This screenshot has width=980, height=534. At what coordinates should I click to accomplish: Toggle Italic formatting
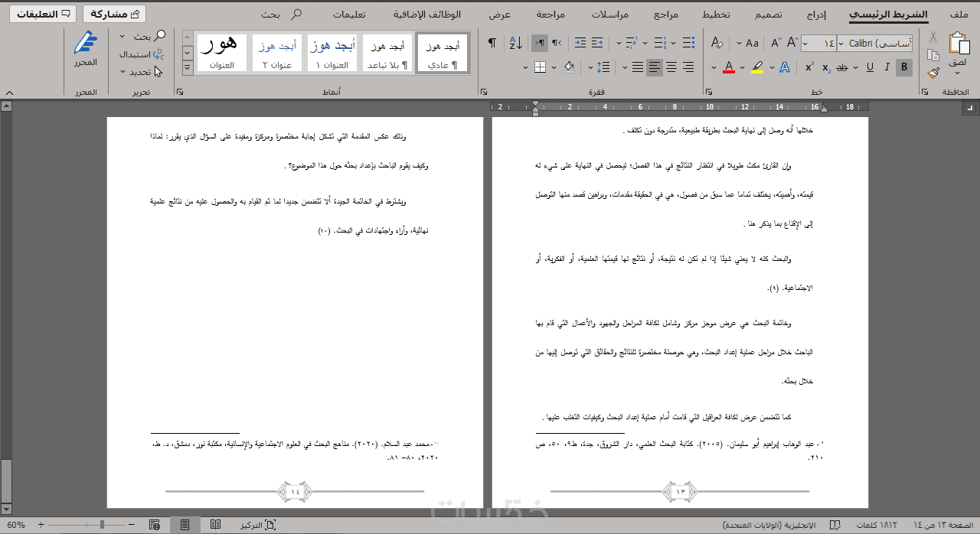[x=887, y=67]
